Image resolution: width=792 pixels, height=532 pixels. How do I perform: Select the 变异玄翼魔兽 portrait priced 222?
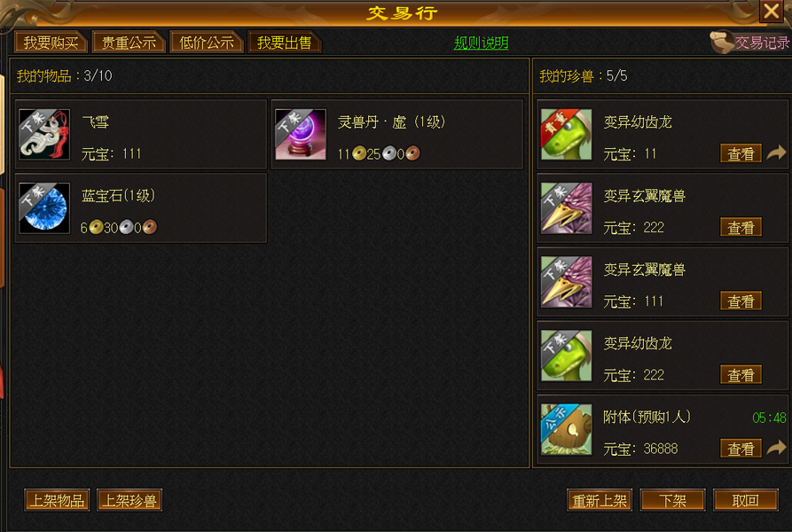click(566, 208)
